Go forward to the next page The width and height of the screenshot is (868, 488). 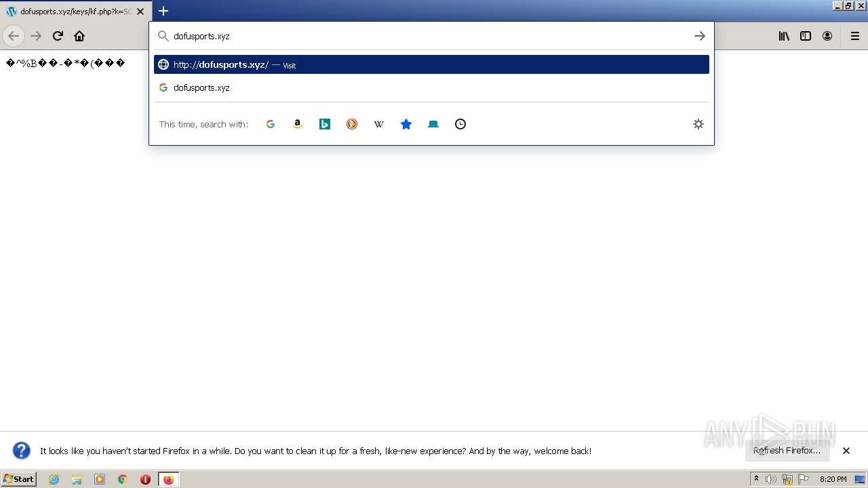(x=36, y=36)
